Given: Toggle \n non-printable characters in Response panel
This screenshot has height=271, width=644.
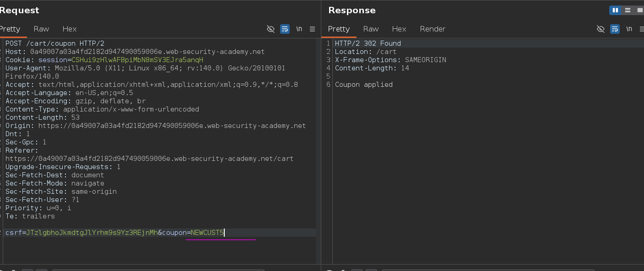Looking at the screenshot, I should (x=629, y=29).
